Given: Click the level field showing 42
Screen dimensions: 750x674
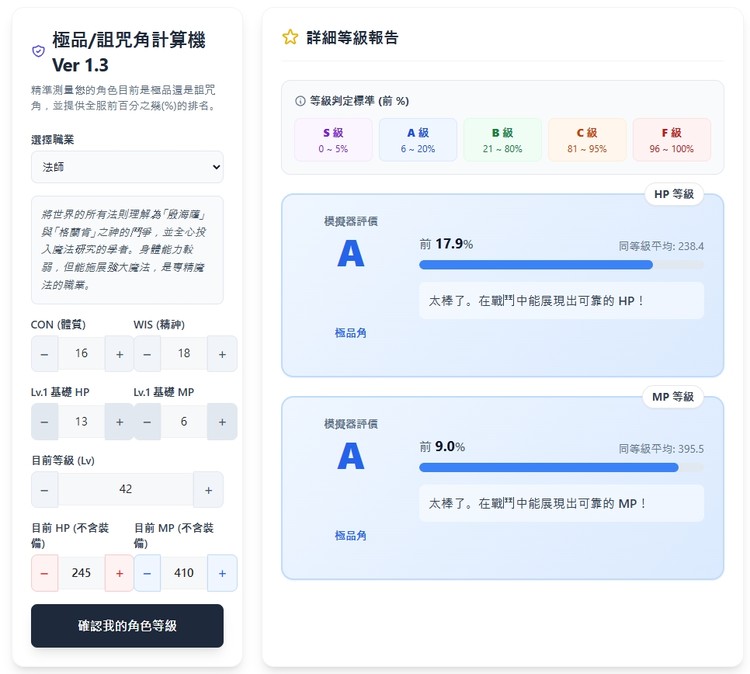Looking at the screenshot, I should pyautogui.click(x=126, y=489).
